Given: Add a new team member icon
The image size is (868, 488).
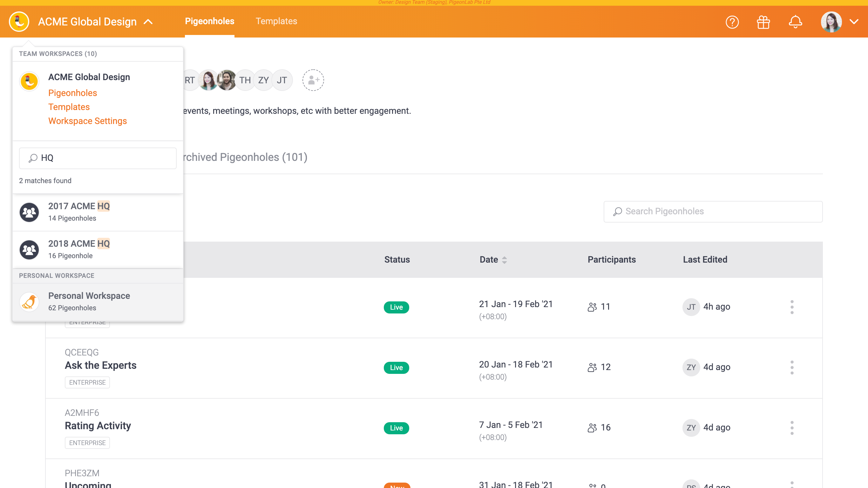Looking at the screenshot, I should click(313, 80).
